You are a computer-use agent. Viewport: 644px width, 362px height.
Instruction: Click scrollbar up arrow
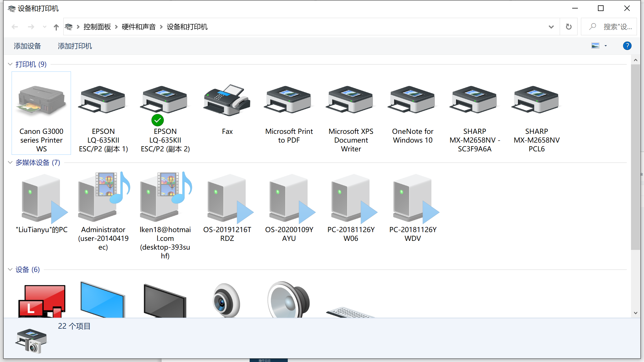click(x=635, y=60)
